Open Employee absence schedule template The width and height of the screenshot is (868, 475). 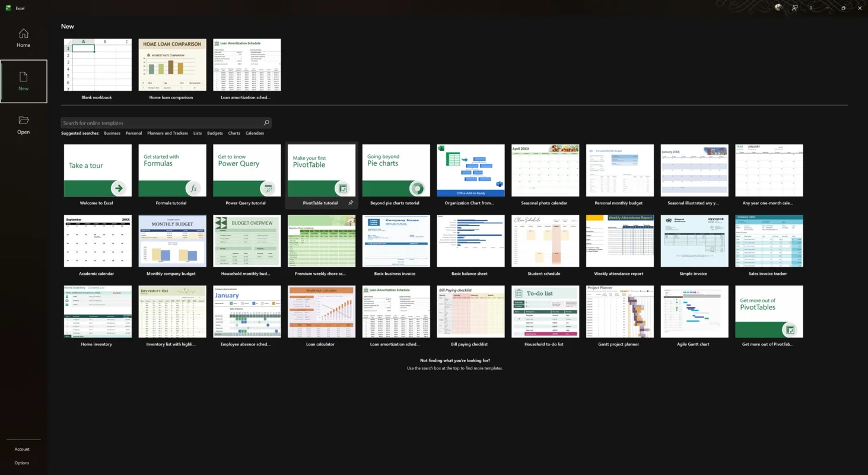tap(247, 317)
